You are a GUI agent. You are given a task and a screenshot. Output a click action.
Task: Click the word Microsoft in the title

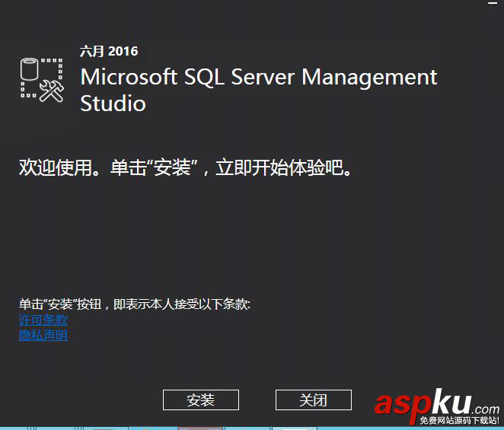(x=127, y=77)
